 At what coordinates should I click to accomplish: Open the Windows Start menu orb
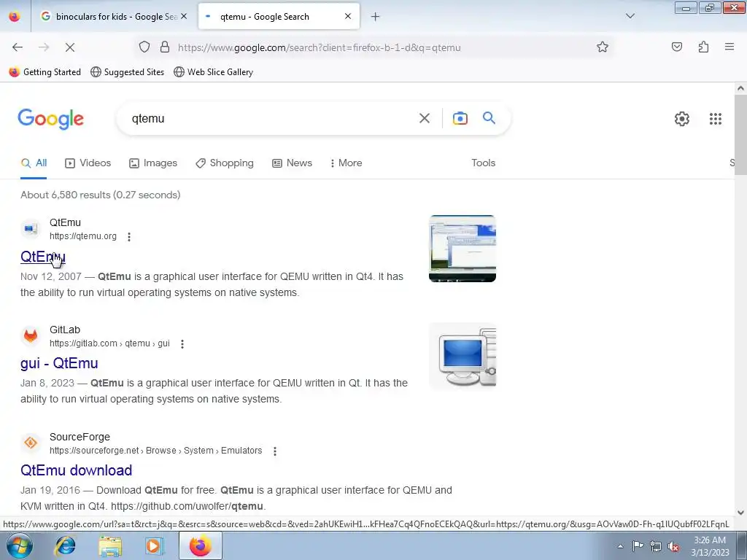tap(20, 545)
